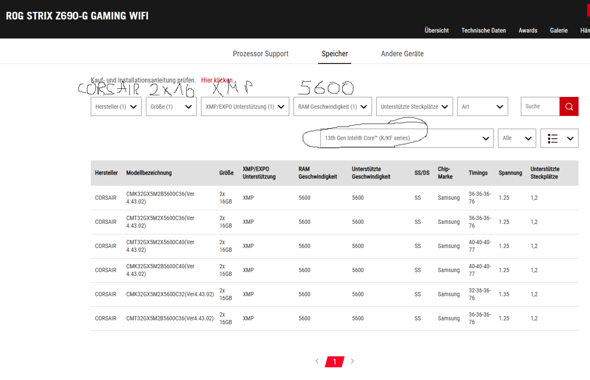Select model CMK32GX5M2B5600C36(Ver 4.43.02)
Viewport: 590px width, 380px height.
pyautogui.click(x=160, y=198)
